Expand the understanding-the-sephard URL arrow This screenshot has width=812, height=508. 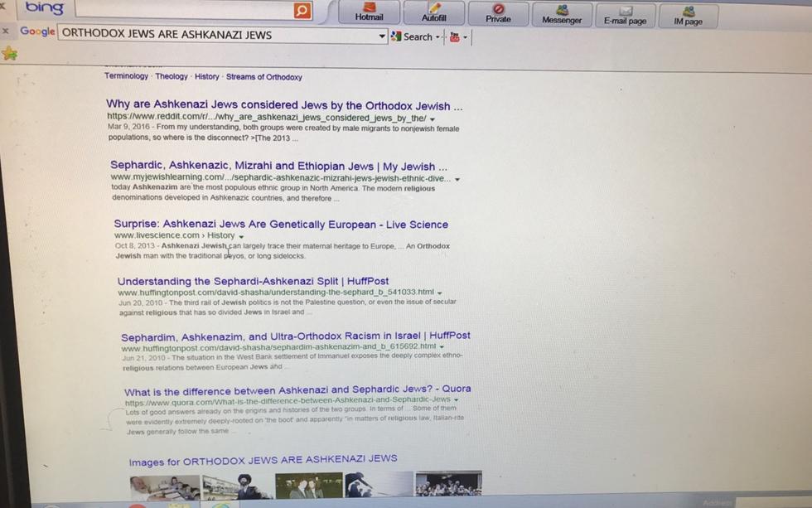click(440, 293)
